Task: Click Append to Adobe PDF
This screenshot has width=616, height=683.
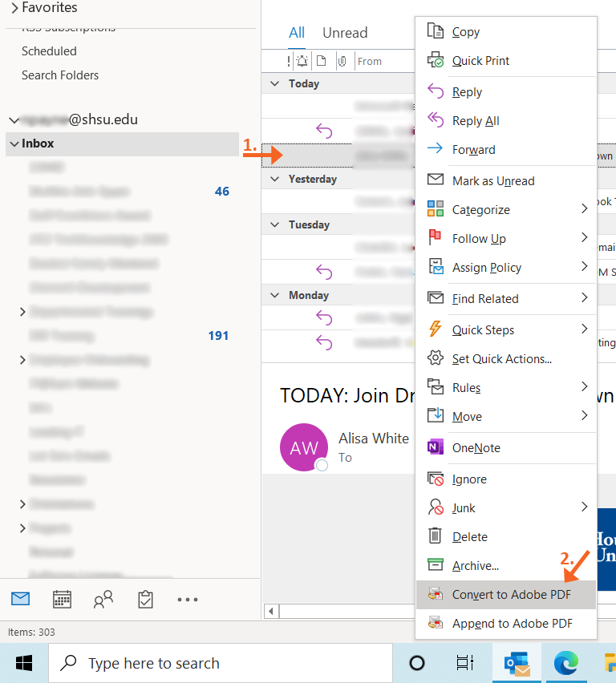Action: pyautogui.click(x=512, y=623)
